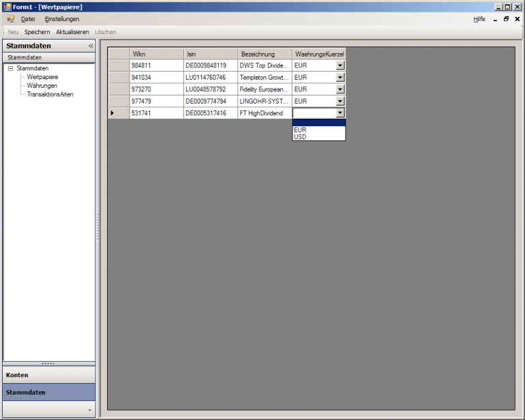Click the application icon in menu bar
Screen dimensions: 525x420
coord(11,19)
